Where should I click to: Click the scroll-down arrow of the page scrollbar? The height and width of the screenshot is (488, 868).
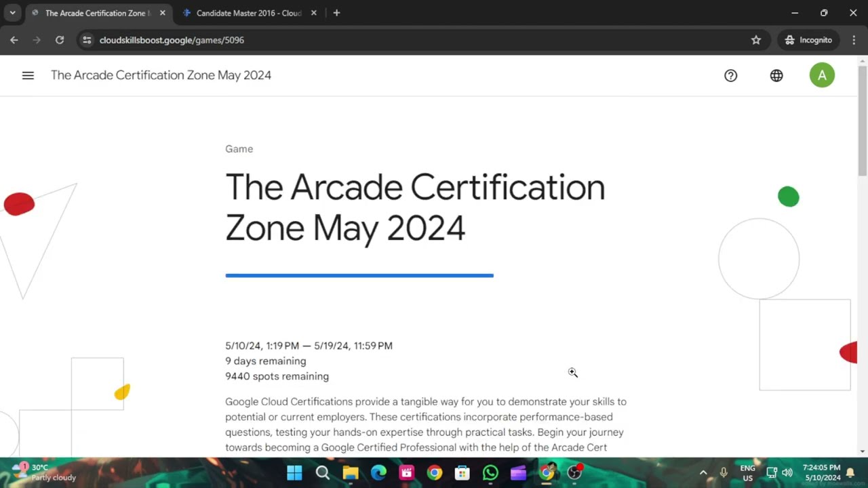(x=863, y=451)
